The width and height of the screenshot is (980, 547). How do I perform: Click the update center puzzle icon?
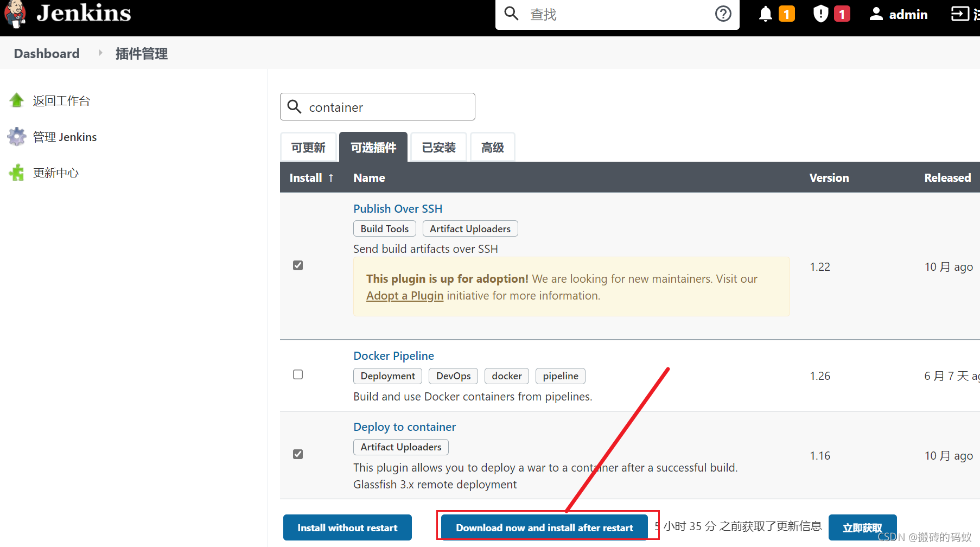tap(17, 173)
